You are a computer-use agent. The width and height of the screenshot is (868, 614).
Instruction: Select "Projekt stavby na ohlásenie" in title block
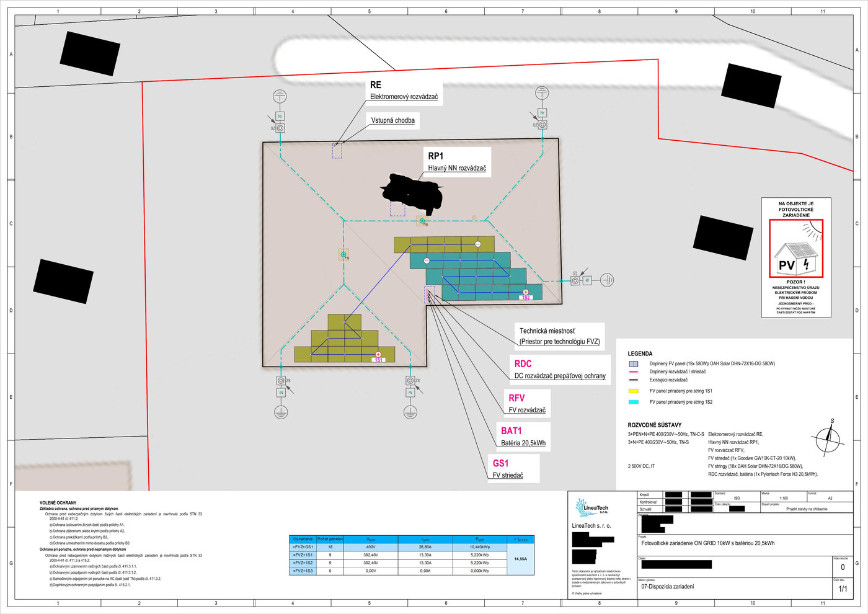[807, 509]
